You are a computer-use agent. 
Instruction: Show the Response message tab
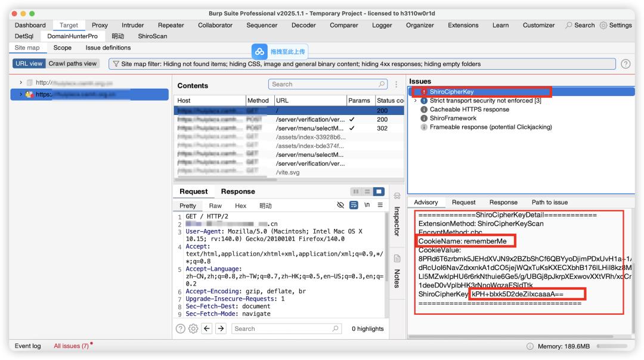coord(238,192)
